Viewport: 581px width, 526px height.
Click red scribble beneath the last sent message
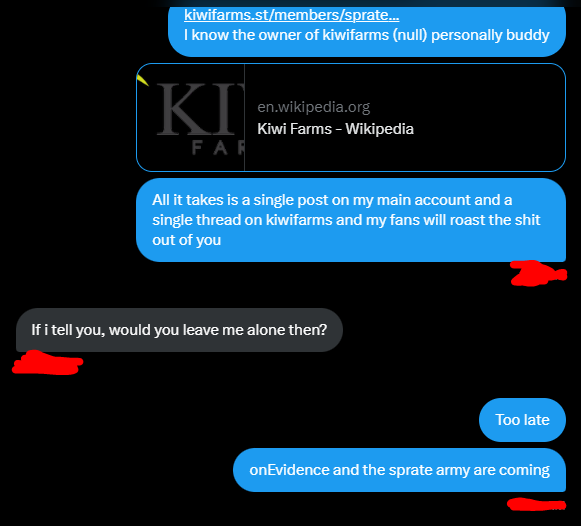[537, 505]
